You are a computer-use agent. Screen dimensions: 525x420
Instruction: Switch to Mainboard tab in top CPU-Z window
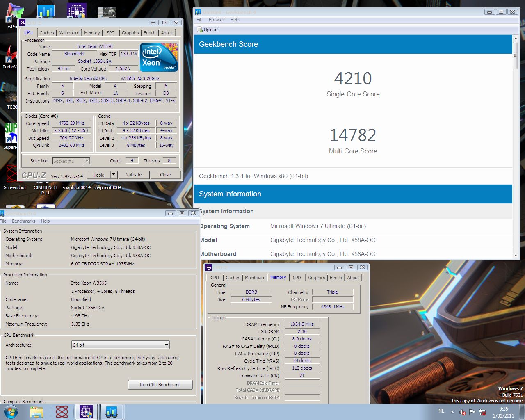point(69,33)
